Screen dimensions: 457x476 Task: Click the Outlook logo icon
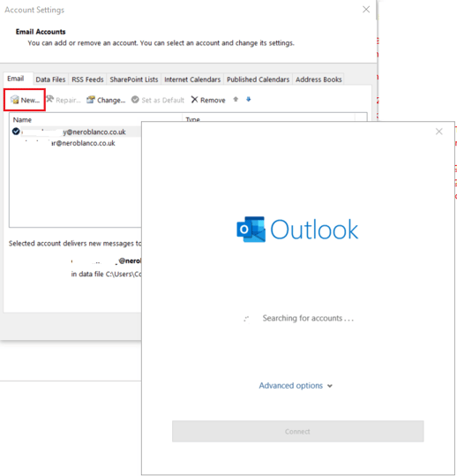(251, 230)
